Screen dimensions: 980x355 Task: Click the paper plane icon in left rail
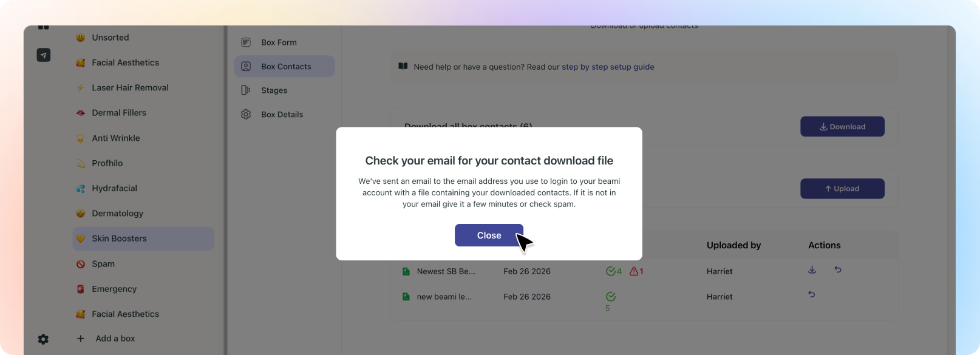coord(43,55)
